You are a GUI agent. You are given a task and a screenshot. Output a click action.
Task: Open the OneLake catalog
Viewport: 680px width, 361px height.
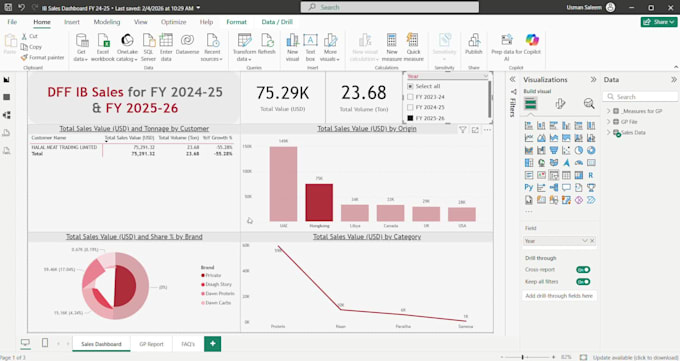tap(127, 47)
